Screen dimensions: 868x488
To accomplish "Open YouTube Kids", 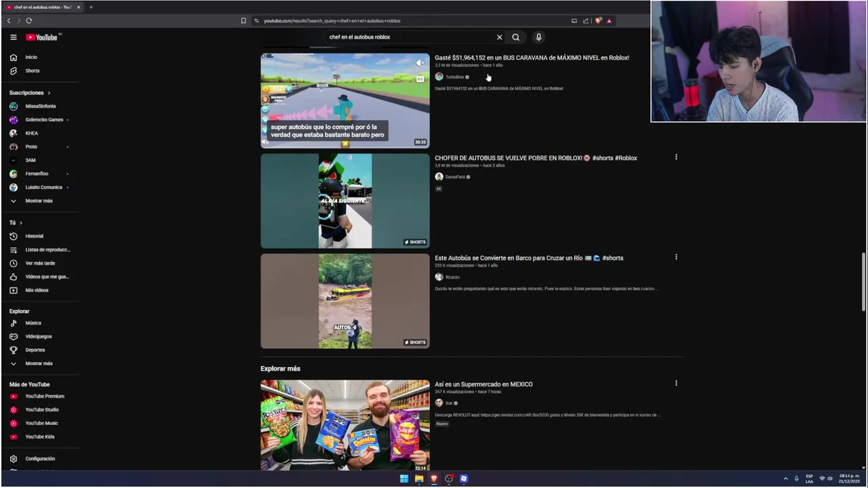I will 39,436.
